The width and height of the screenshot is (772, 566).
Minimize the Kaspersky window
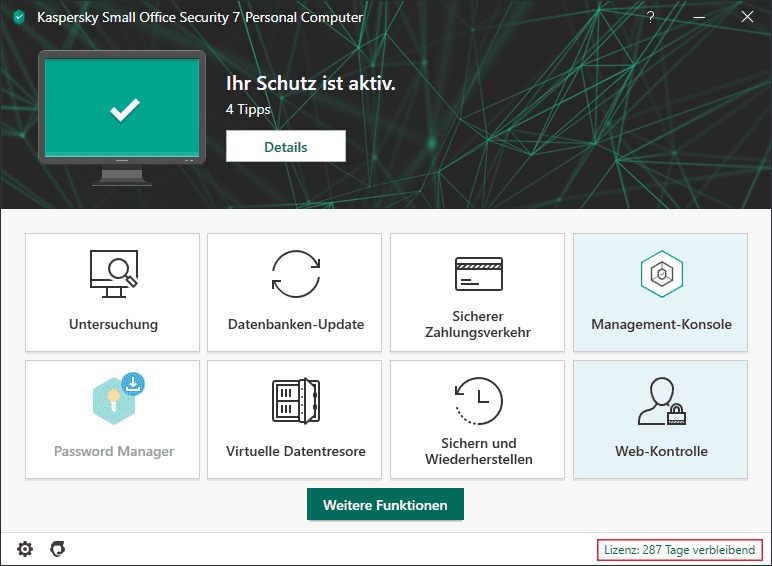tap(699, 18)
